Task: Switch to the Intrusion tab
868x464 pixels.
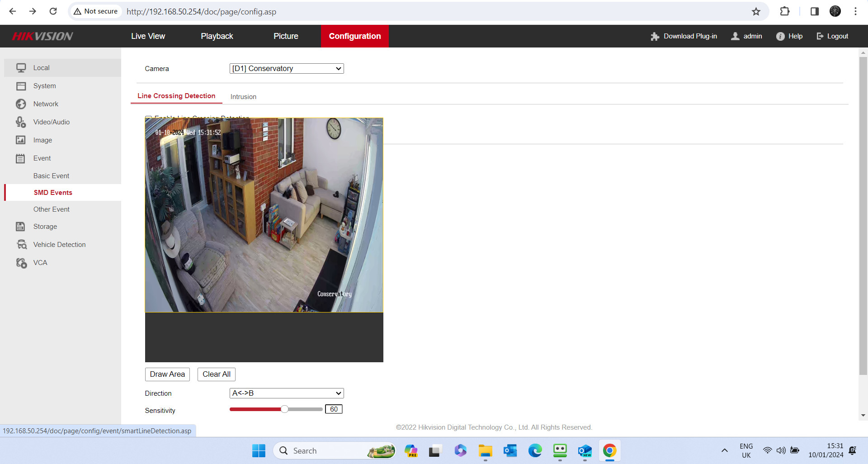Action: pos(243,96)
